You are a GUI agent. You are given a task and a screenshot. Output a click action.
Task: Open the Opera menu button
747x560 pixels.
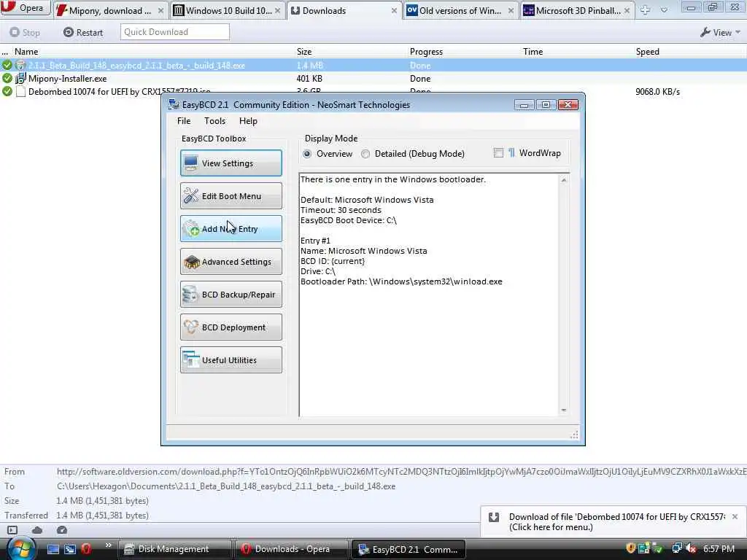point(26,8)
